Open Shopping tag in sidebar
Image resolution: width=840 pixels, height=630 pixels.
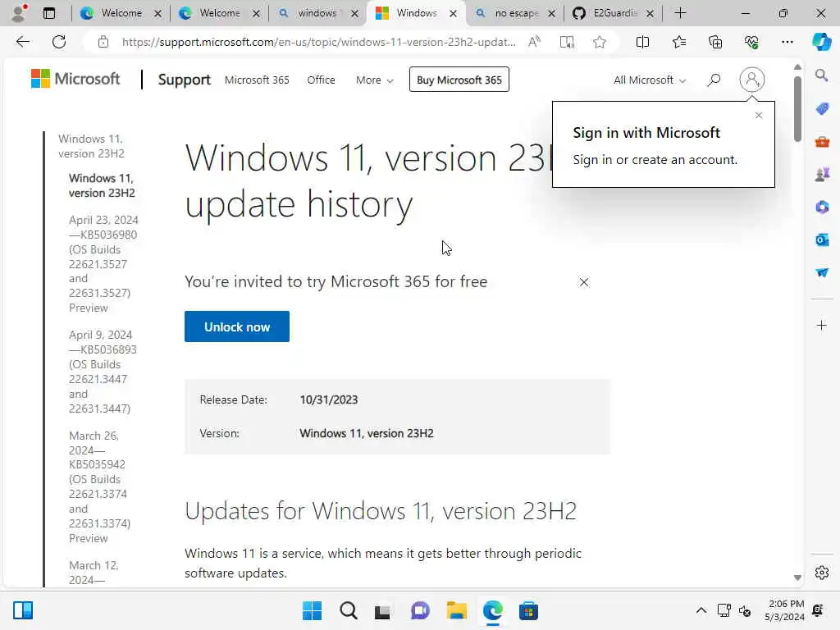point(822,109)
